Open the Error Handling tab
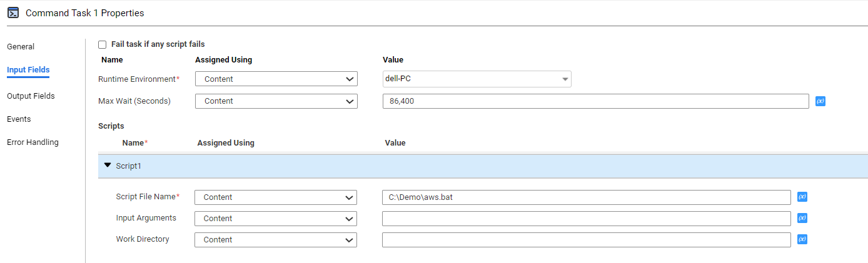The width and height of the screenshot is (868, 263). [x=33, y=142]
